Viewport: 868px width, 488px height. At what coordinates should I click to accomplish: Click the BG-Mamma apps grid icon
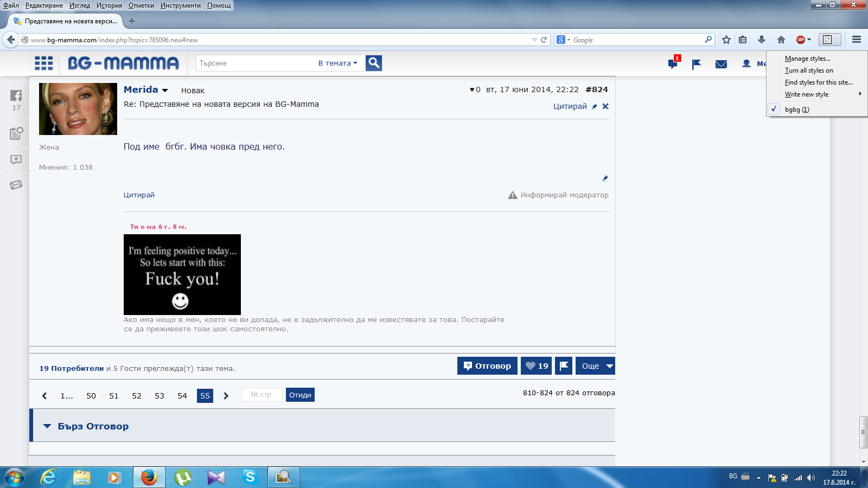(43, 63)
